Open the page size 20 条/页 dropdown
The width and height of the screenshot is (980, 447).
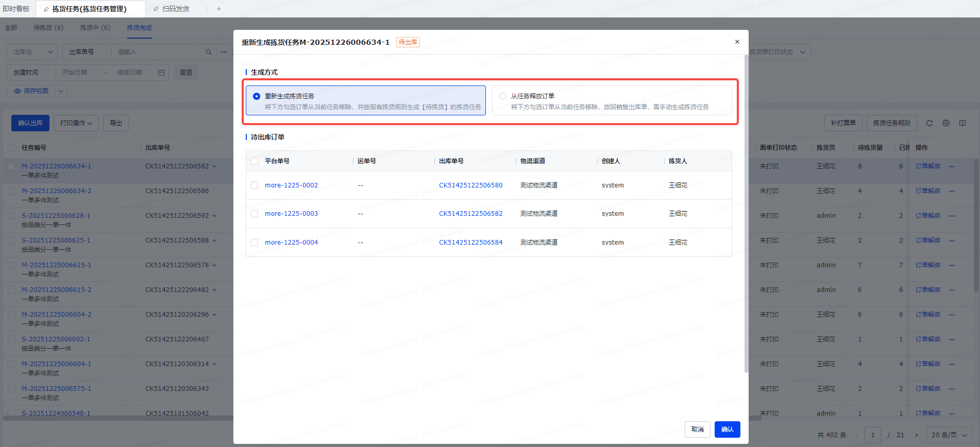[x=949, y=435]
